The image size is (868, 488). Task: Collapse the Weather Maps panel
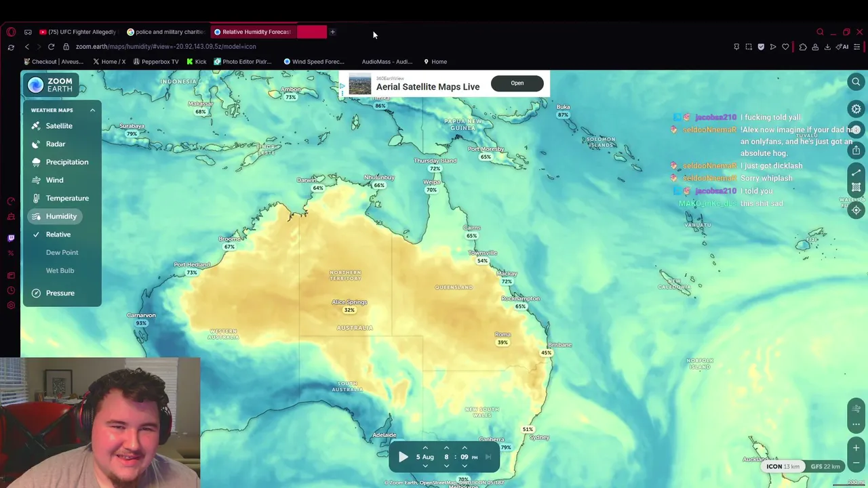pyautogui.click(x=93, y=110)
